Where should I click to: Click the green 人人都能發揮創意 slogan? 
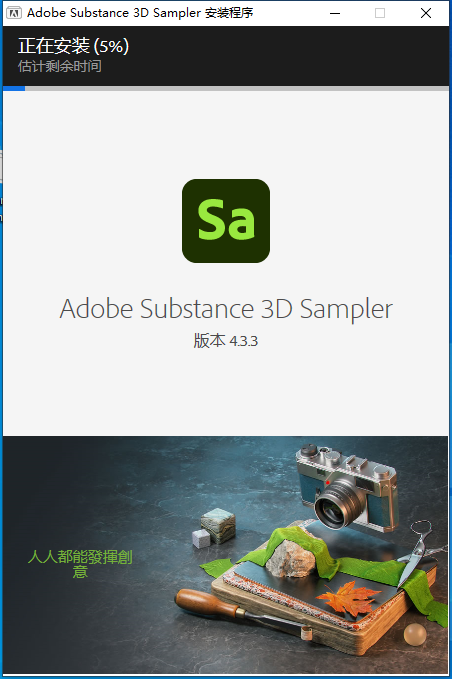(80, 564)
